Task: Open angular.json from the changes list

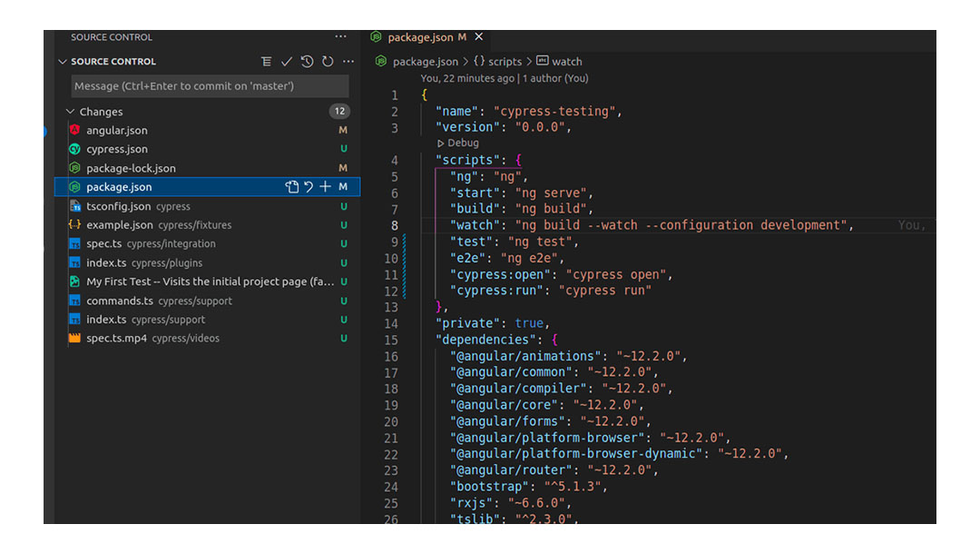Action: [117, 131]
